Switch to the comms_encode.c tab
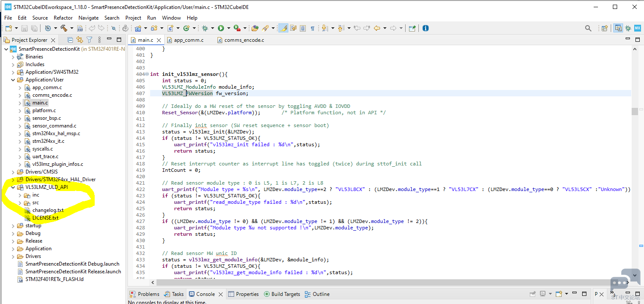 pos(244,40)
